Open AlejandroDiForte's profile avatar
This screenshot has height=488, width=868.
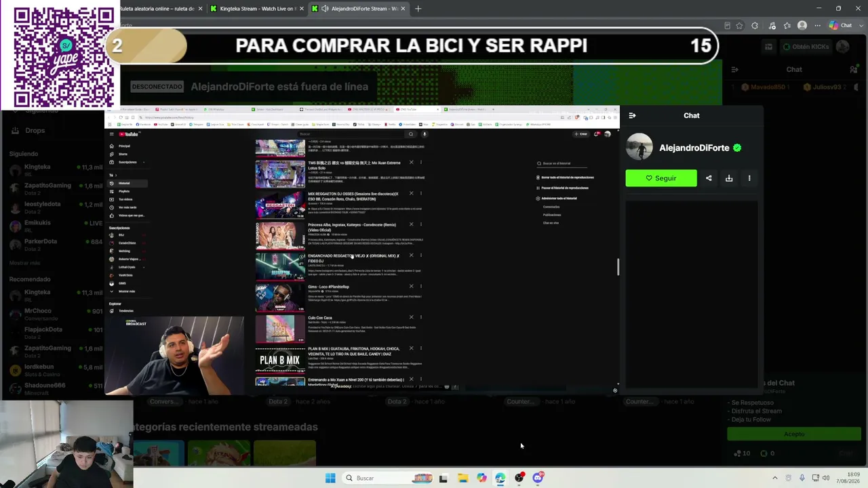(x=639, y=147)
